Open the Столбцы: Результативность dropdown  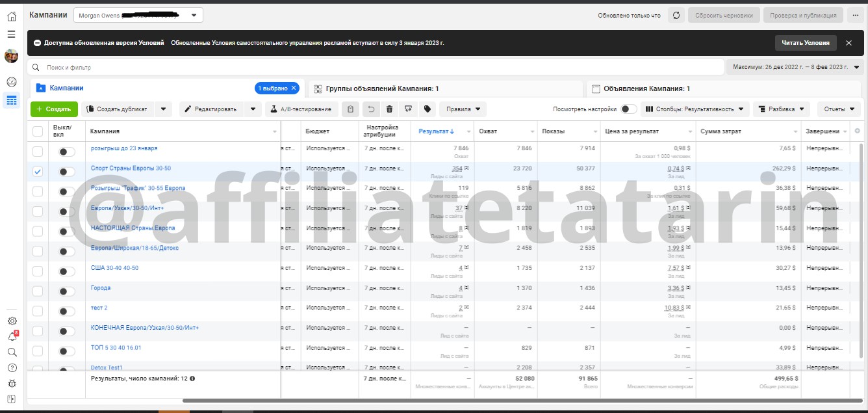695,109
